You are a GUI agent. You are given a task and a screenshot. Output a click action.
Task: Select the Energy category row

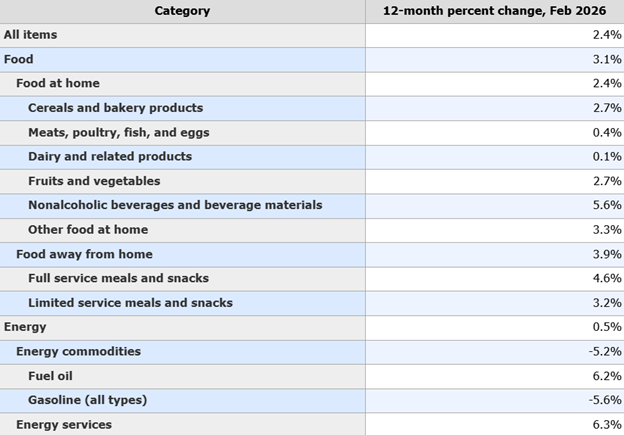pos(312,328)
